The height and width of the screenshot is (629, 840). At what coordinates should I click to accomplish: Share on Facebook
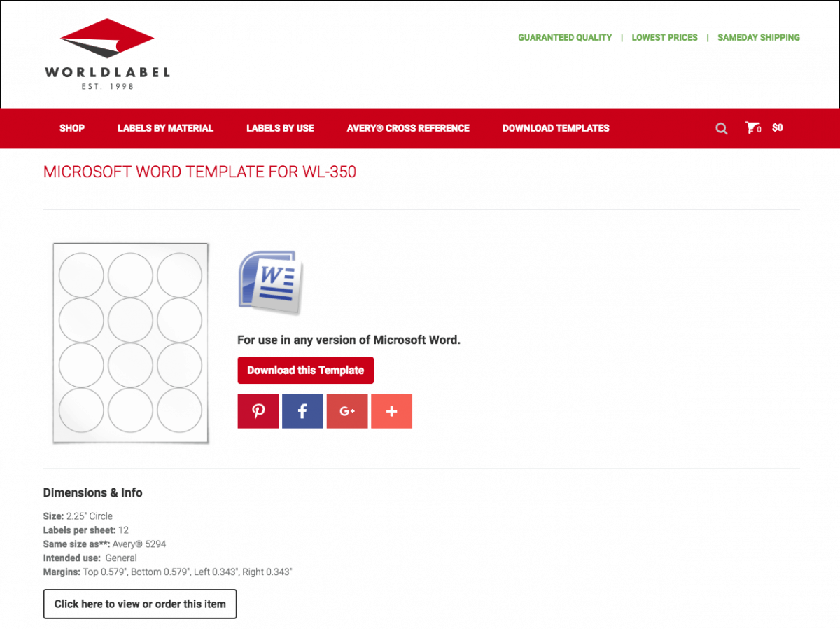[302, 411]
